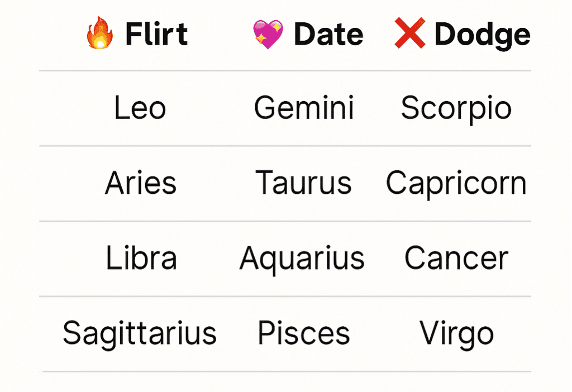Click the Scorpio cell

coord(456,109)
